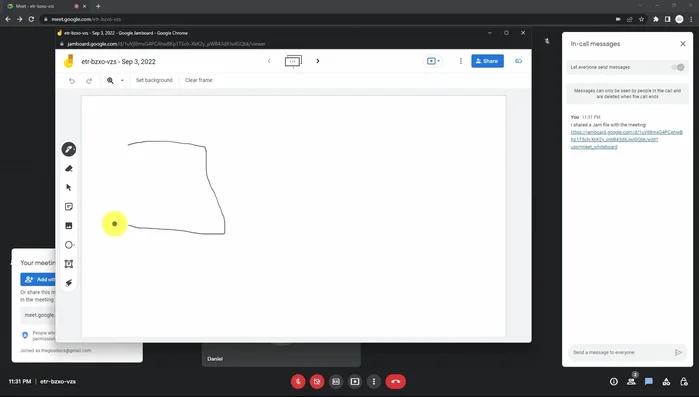
Task: Click the Jamboard link icon beside Share
Action: 518,61
